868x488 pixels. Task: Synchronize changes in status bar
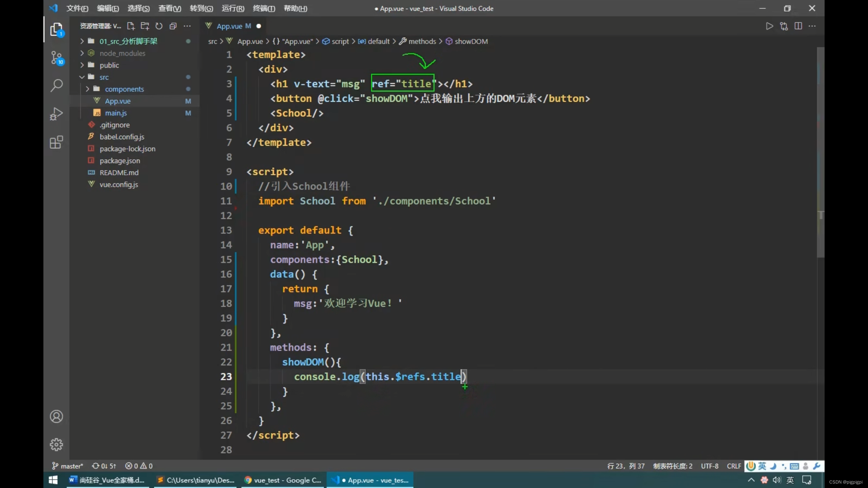104,466
